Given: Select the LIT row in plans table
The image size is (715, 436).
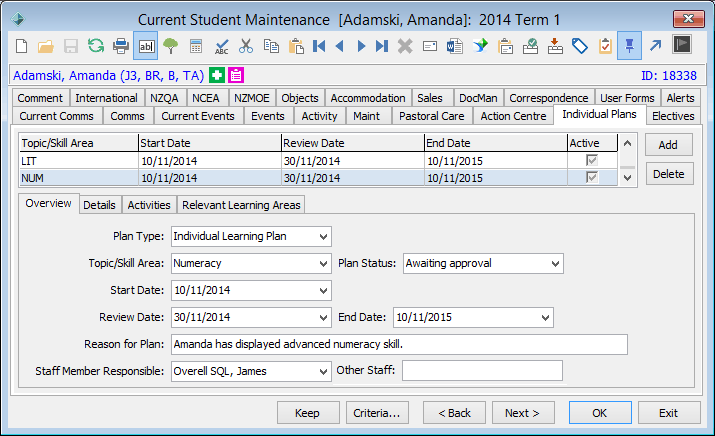Looking at the screenshot, I should [x=318, y=161].
